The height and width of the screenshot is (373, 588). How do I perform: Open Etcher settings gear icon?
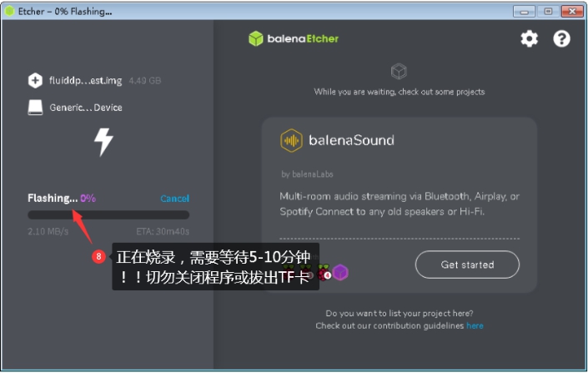[529, 38]
